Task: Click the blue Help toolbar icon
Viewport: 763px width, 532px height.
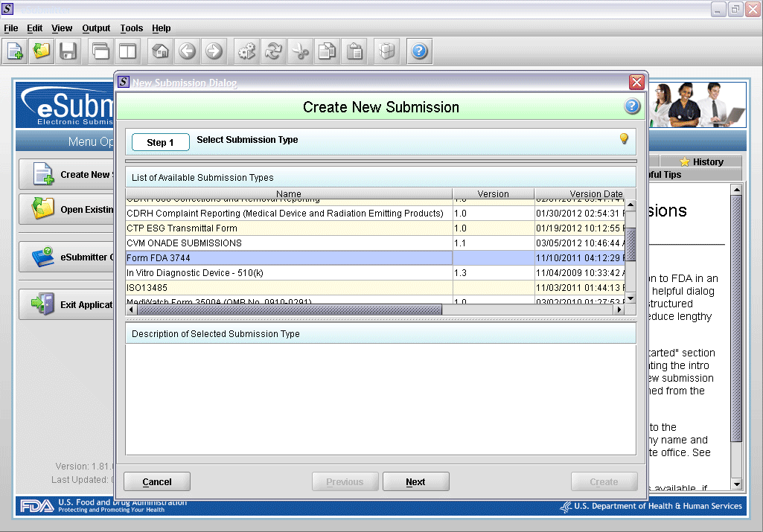Action: pyautogui.click(x=419, y=51)
